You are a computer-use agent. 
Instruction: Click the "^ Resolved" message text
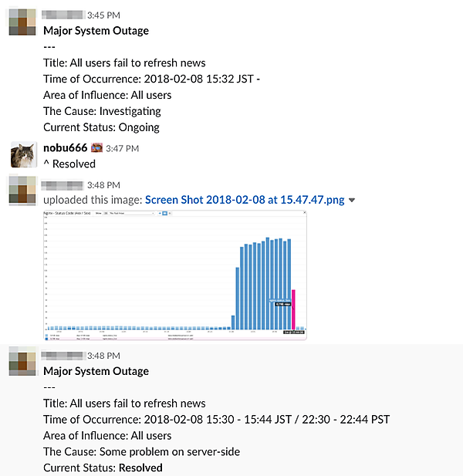tap(69, 164)
